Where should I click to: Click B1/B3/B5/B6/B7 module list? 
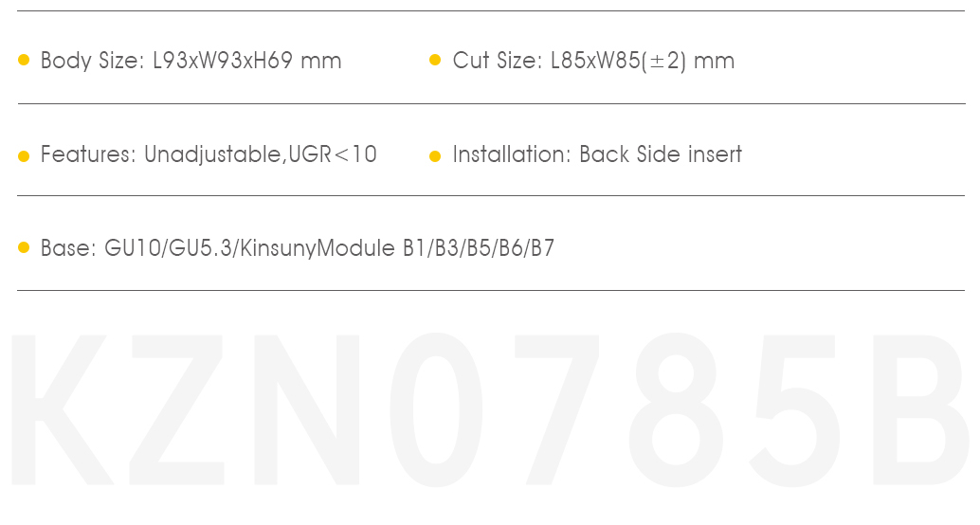(479, 248)
